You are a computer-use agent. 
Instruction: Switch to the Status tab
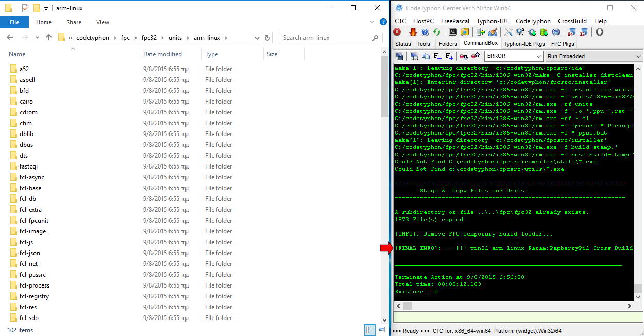(x=403, y=44)
